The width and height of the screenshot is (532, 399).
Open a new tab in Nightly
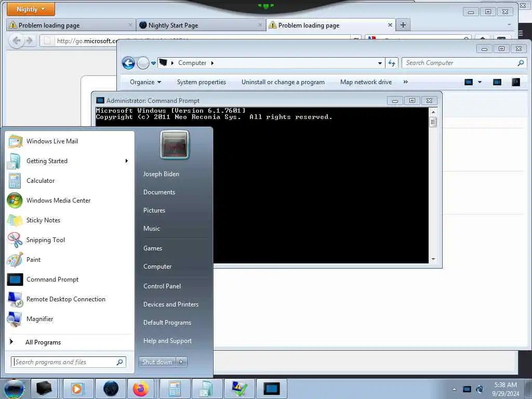(x=403, y=25)
